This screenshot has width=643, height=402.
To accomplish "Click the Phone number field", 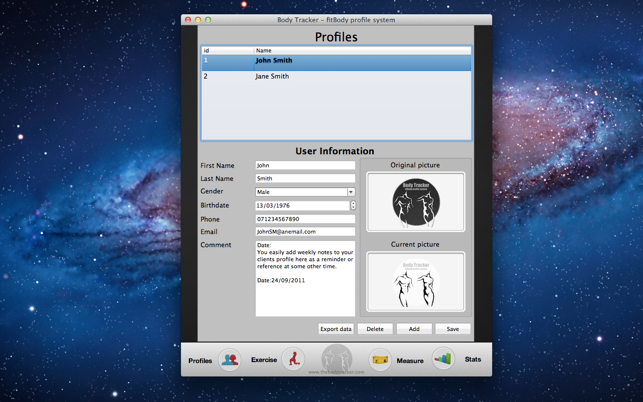I will (x=305, y=219).
